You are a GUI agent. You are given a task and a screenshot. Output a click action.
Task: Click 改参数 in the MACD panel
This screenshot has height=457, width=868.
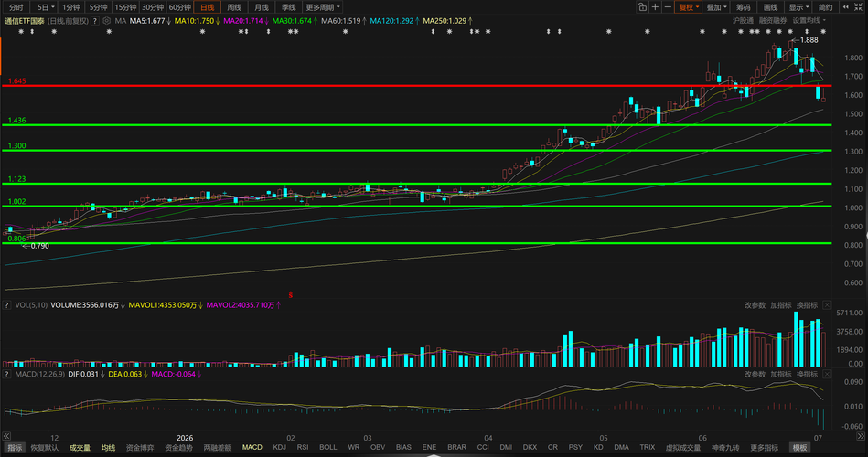755,375
